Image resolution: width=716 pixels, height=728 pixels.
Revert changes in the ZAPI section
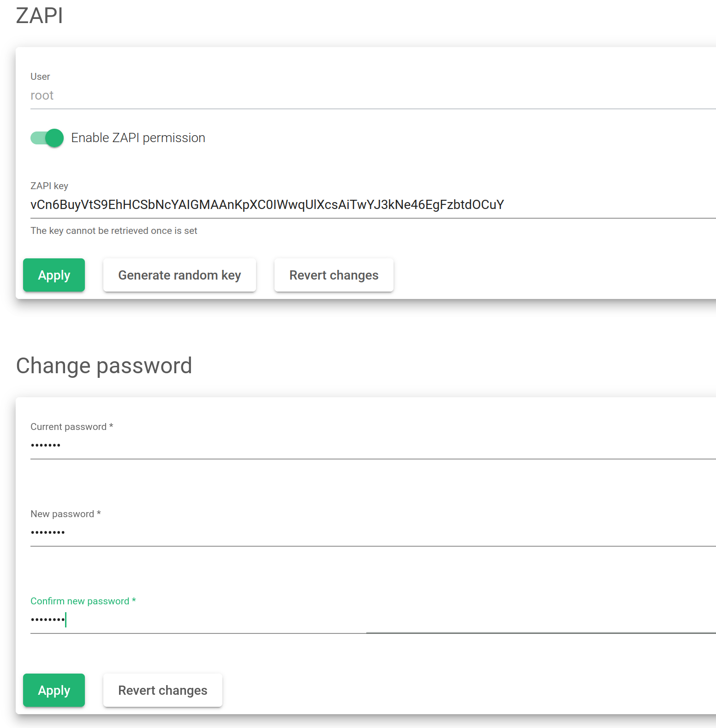tap(334, 275)
